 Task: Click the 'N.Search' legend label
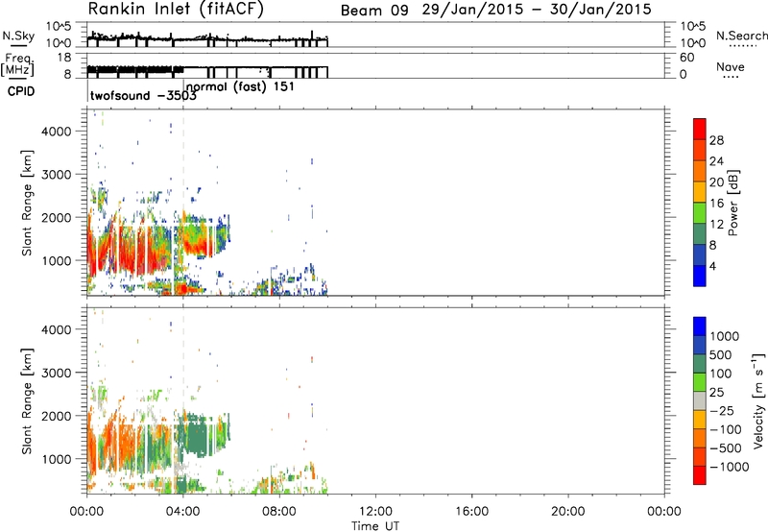click(x=741, y=36)
